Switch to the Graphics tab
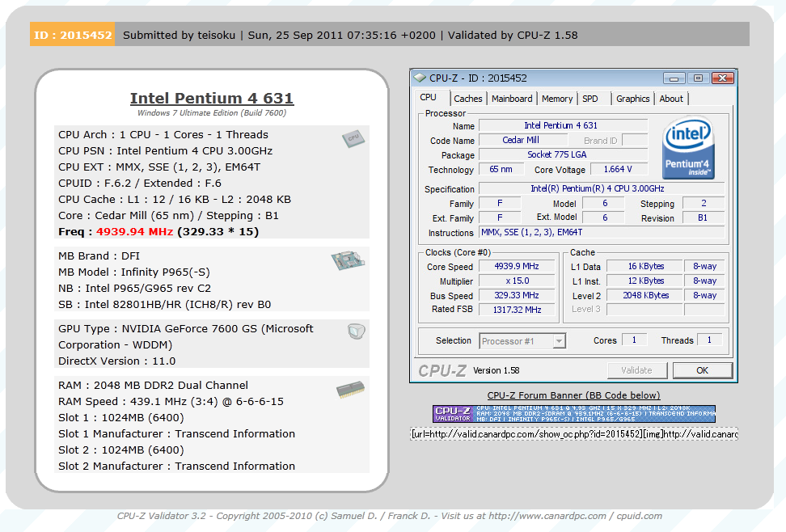The height and width of the screenshot is (532, 786). click(632, 99)
